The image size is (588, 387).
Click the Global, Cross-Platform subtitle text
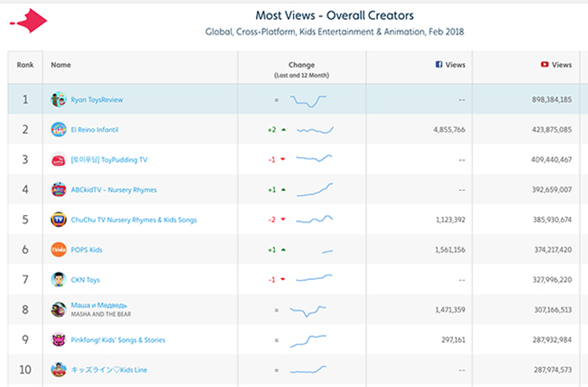[335, 32]
